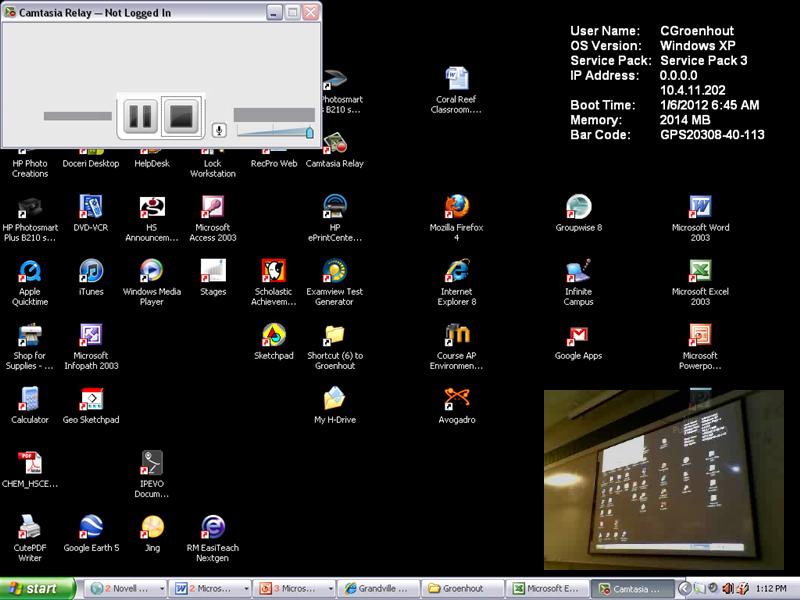Open the Doceri Desktop shortcut
The width and height of the screenshot is (800, 600).
coord(91,159)
